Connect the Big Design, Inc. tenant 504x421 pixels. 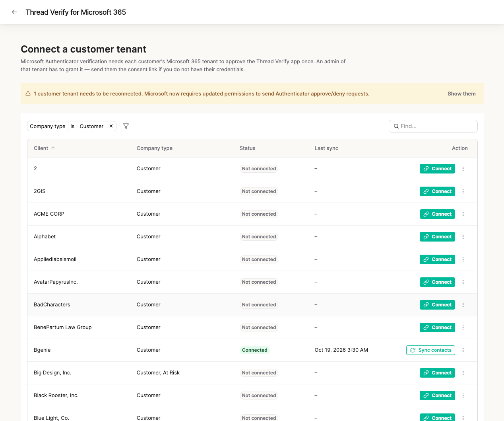pos(437,373)
